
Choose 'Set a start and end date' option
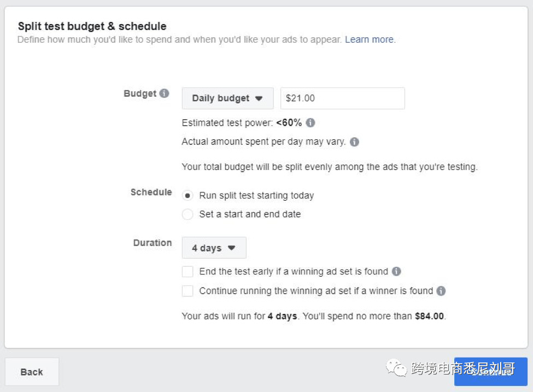pyautogui.click(x=188, y=214)
